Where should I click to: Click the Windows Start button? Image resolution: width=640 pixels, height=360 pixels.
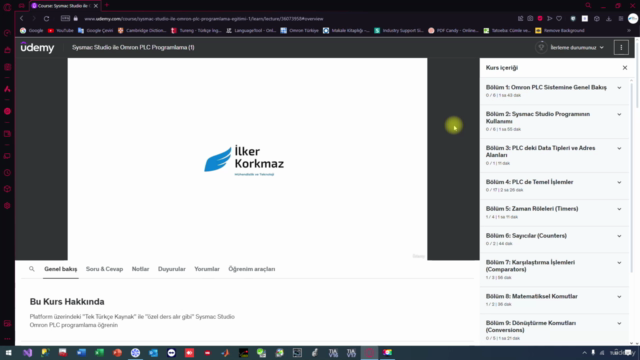[8, 353]
